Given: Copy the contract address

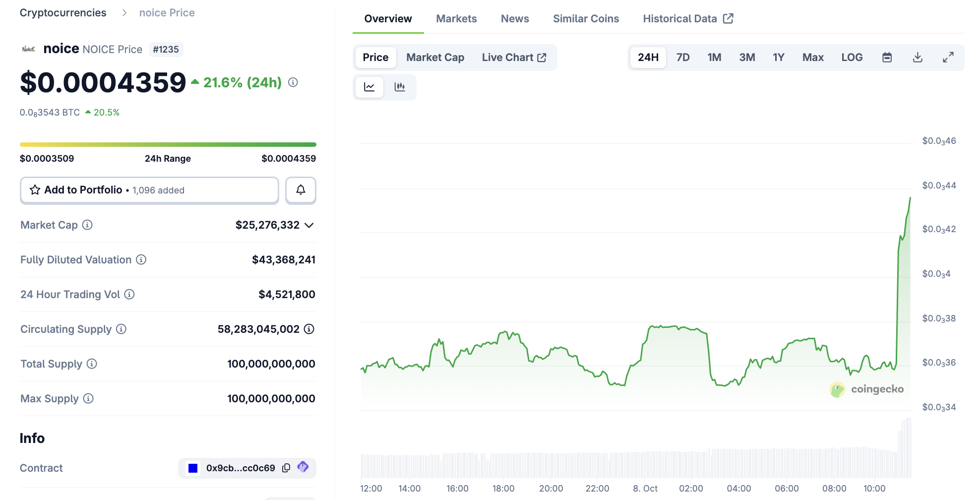Looking at the screenshot, I should (286, 468).
